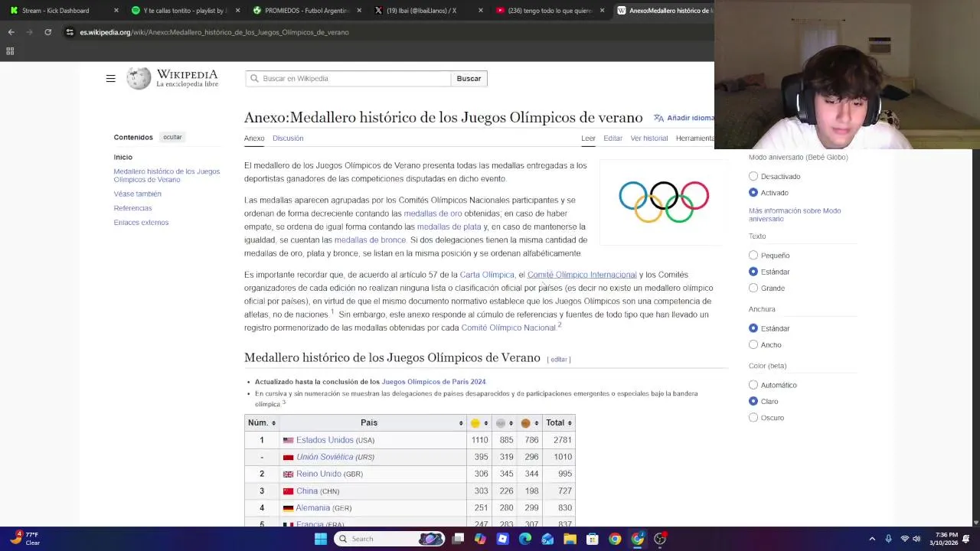Sort table by Total column arrows
The image size is (980, 551).
(x=570, y=423)
